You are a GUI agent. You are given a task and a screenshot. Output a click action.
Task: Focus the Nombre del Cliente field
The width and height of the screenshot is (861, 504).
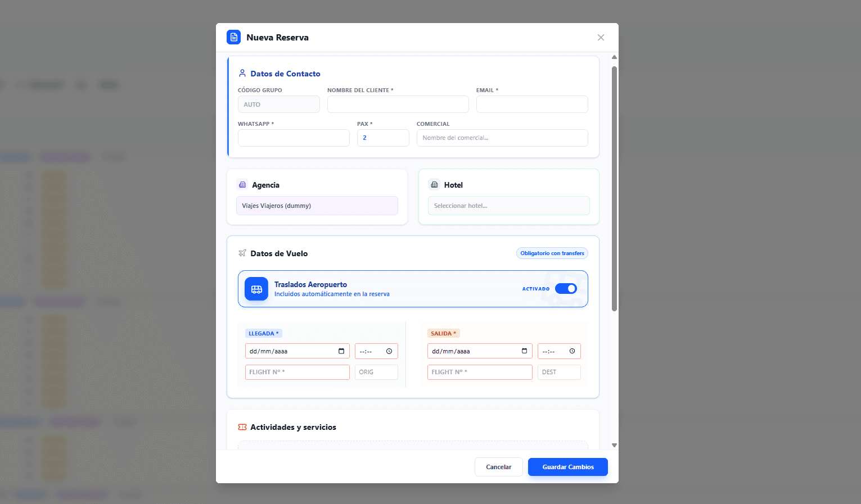click(x=398, y=105)
